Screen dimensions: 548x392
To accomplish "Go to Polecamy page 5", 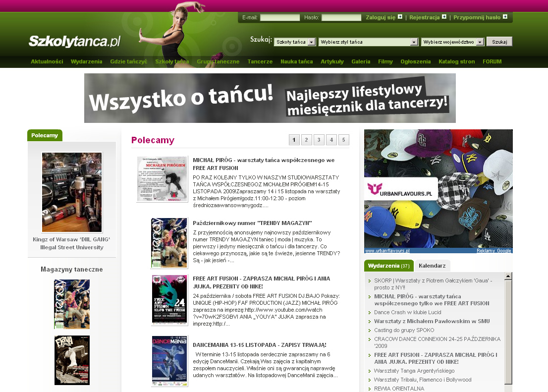I will tap(343, 140).
